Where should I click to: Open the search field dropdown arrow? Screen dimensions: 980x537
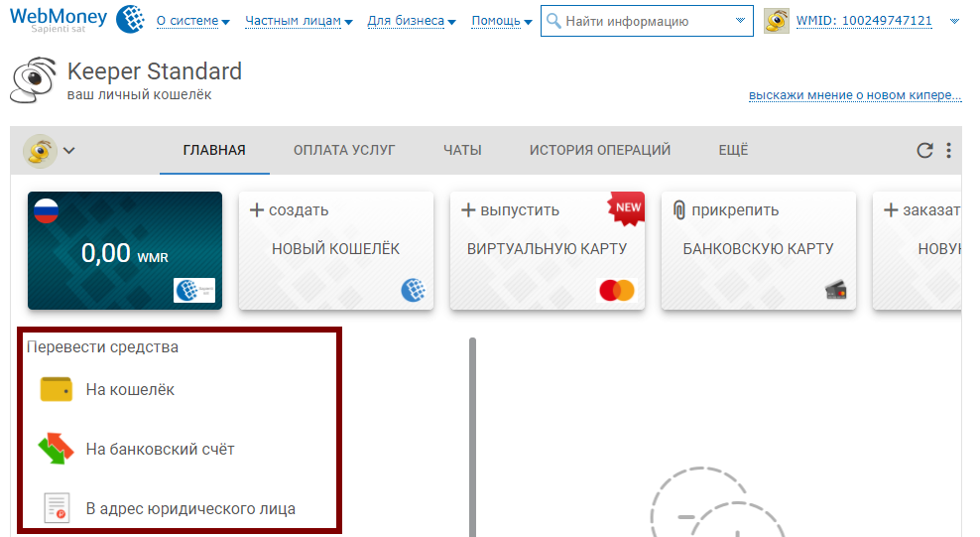tap(740, 21)
